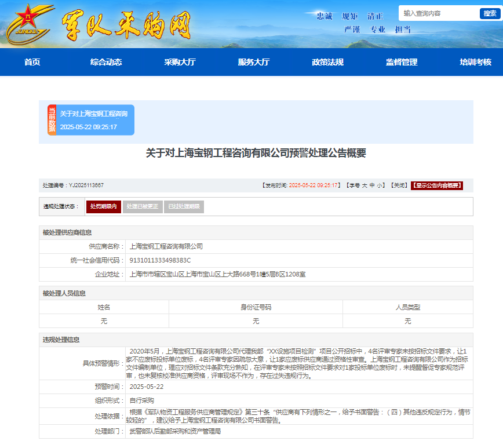Image resolution: width=503 pixels, height=448 pixels.
Task: Click the 违规处理状态 label
Action: tap(61, 206)
